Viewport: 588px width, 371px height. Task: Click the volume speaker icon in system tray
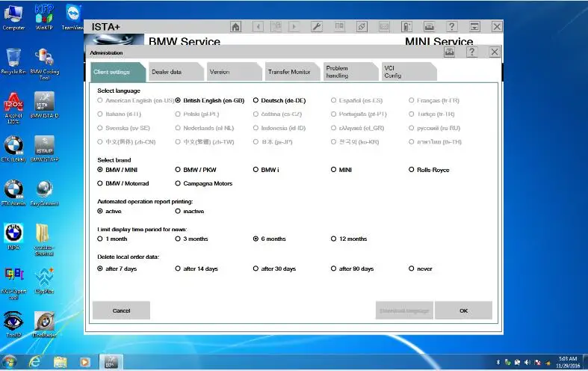click(x=527, y=362)
